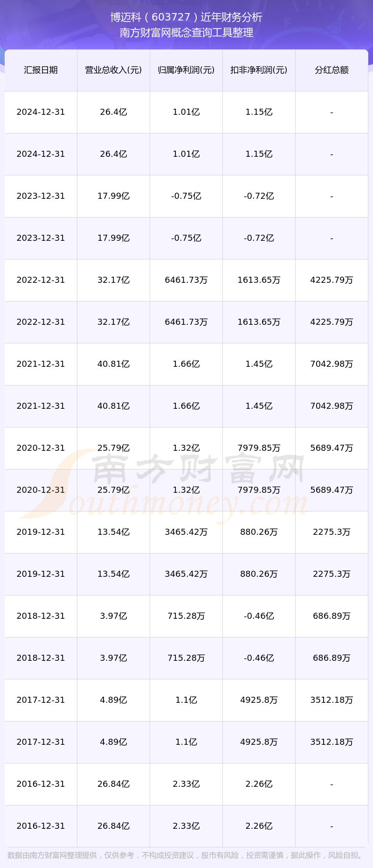Select the first 7042.98万 dividend cell
The width and height of the screenshot is (373, 868).
tap(332, 364)
